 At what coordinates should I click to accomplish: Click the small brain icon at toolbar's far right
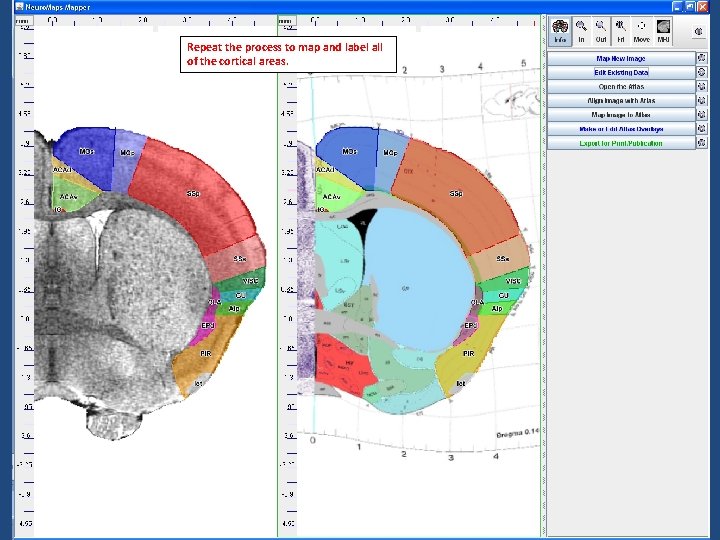click(699, 31)
